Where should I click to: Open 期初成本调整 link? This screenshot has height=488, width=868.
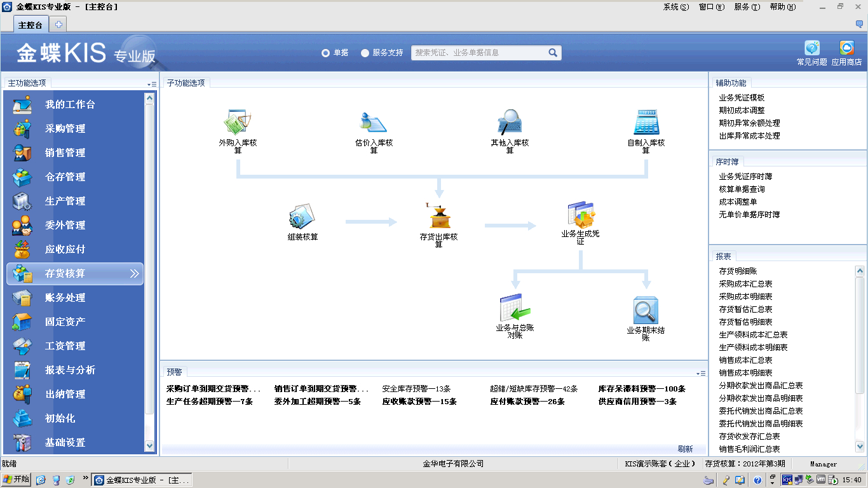point(742,111)
